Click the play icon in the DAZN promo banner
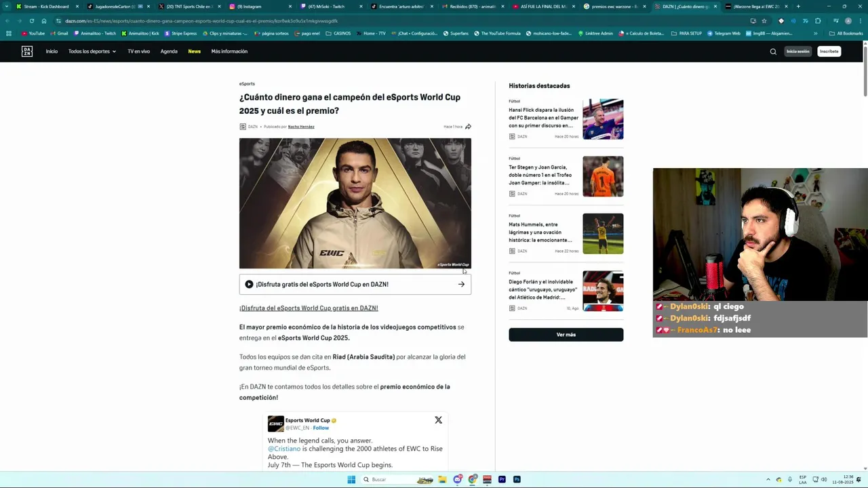 pyautogui.click(x=249, y=285)
